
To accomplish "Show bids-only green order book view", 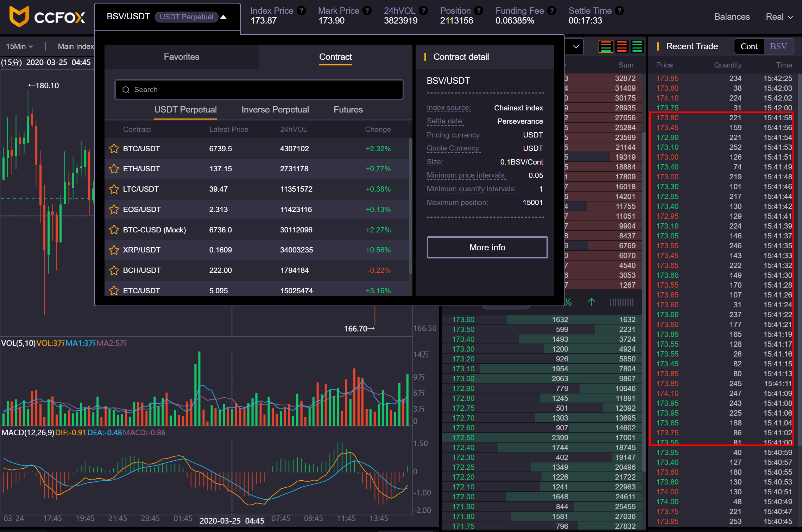I will click(637, 46).
